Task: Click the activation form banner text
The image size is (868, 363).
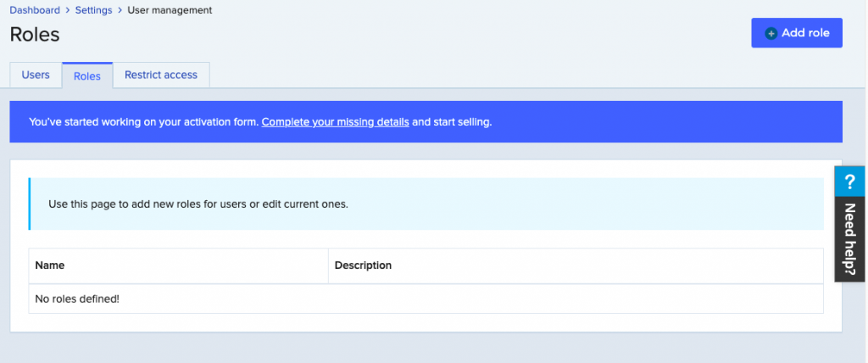Action: tap(144, 122)
